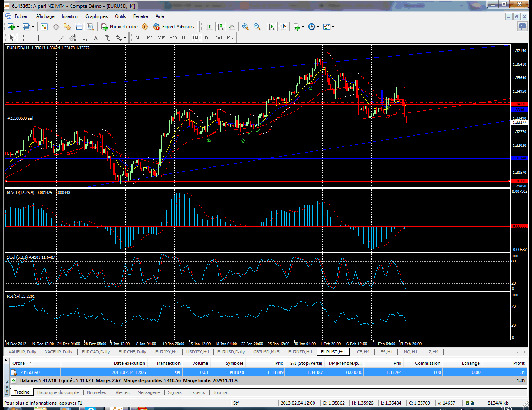This screenshot has height=410, width=532.
Task: Expand the Periods clock dropdown arrow
Action: [318, 27]
